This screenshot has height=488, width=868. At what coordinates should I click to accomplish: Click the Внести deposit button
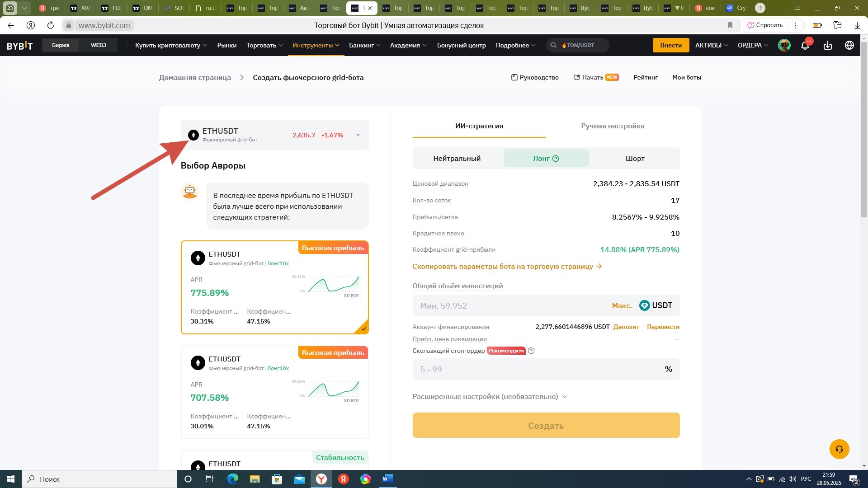point(671,45)
